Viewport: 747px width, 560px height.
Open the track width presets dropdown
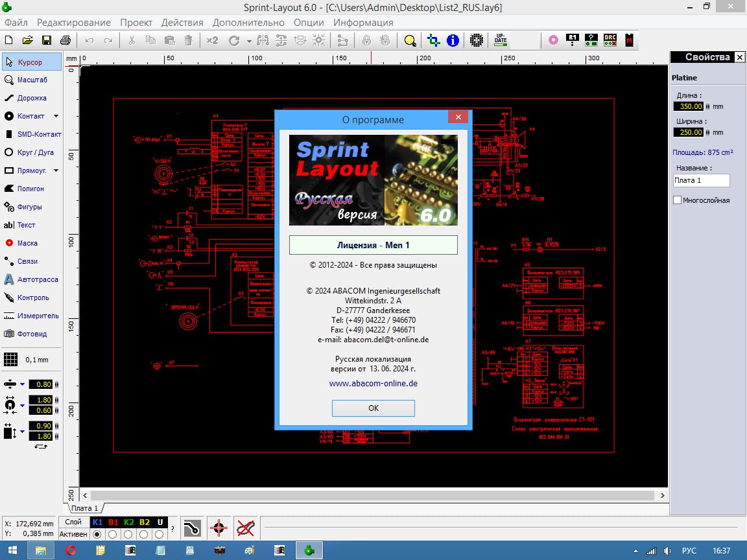tap(23, 384)
